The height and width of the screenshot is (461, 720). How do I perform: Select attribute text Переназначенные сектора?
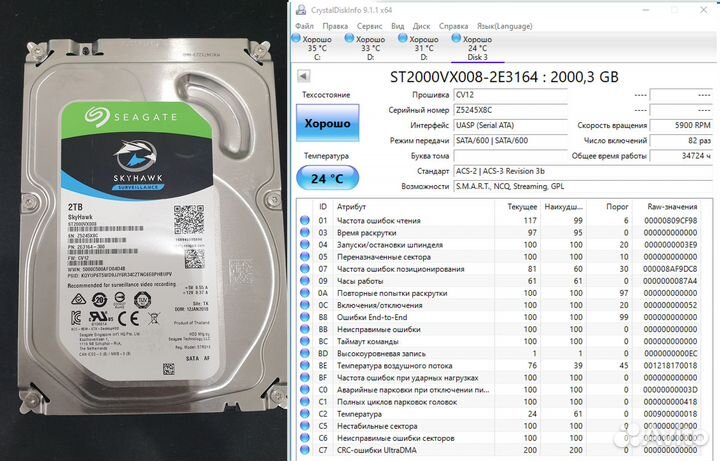[384, 257]
